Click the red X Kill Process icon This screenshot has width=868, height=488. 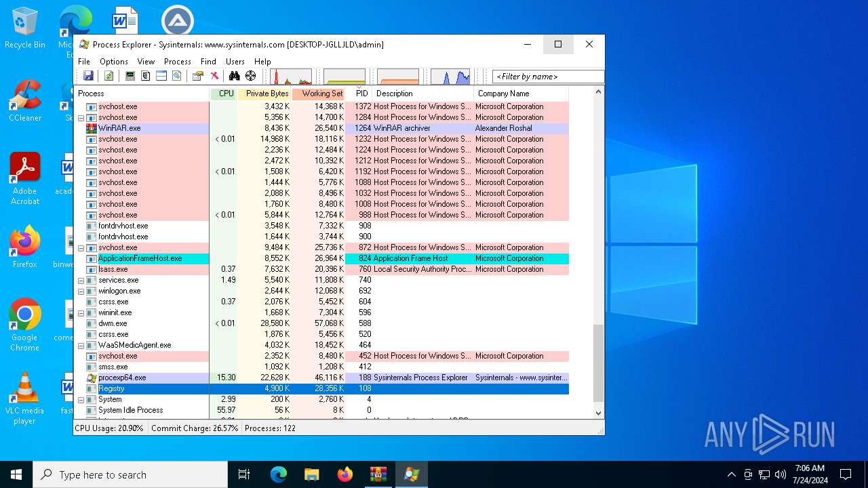(x=214, y=76)
